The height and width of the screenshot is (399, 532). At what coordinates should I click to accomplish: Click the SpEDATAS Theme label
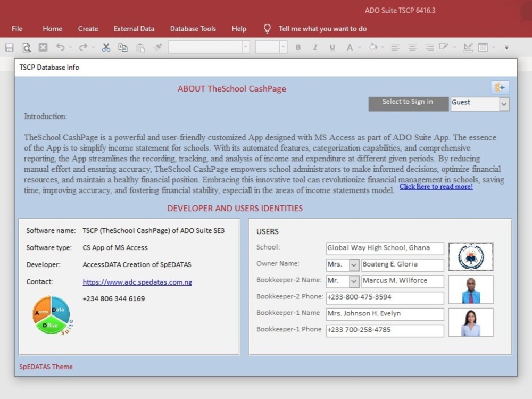click(46, 367)
